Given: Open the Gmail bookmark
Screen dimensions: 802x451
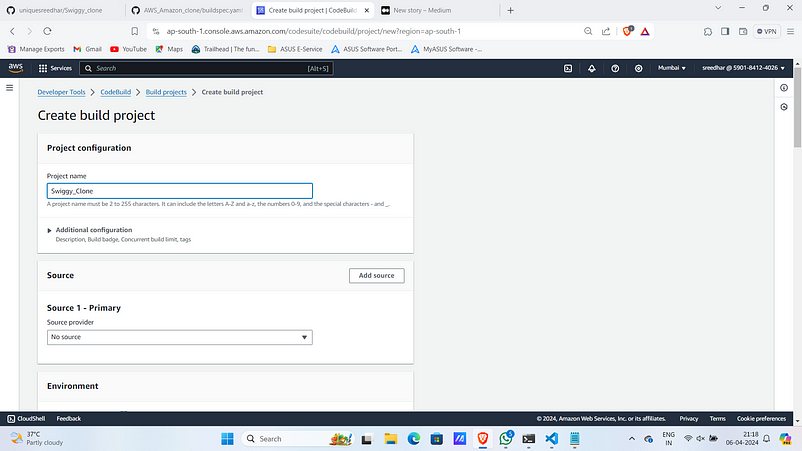Looking at the screenshot, I should pos(87,49).
